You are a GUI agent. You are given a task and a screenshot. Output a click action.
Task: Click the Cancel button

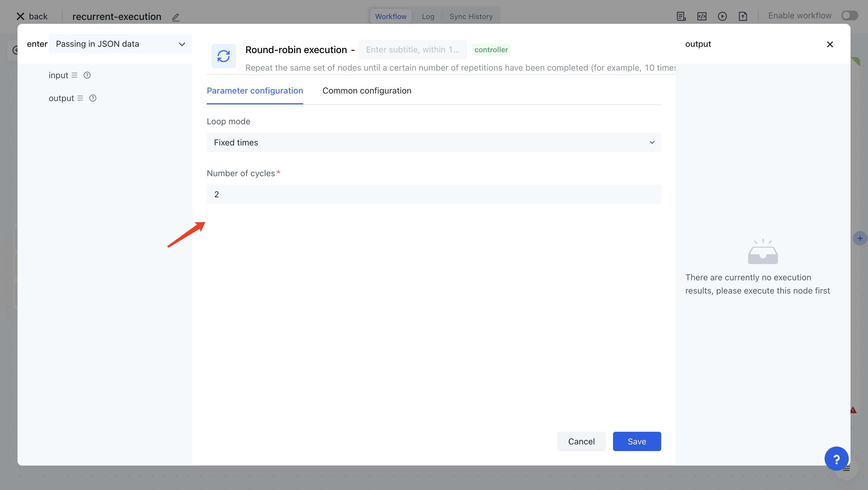coord(581,441)
